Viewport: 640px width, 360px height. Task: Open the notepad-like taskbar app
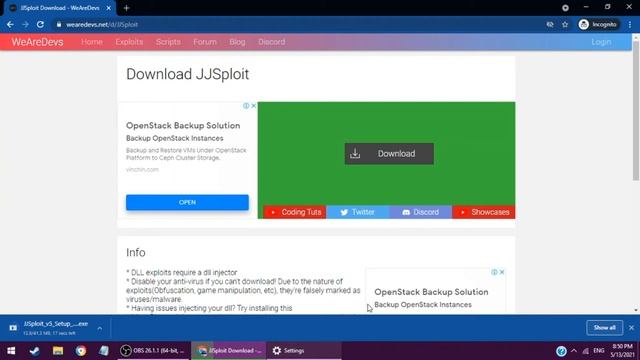[x=104, y=351]
